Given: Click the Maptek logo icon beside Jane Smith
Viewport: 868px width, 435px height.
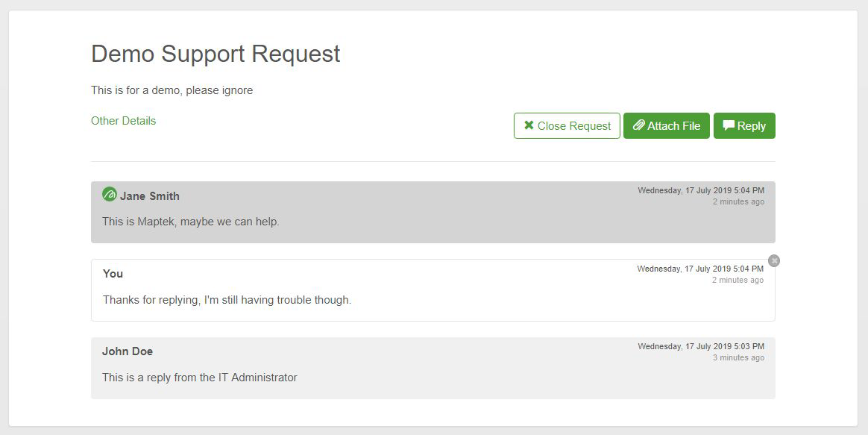Looking at the screenshot, I should pos(110,195).
